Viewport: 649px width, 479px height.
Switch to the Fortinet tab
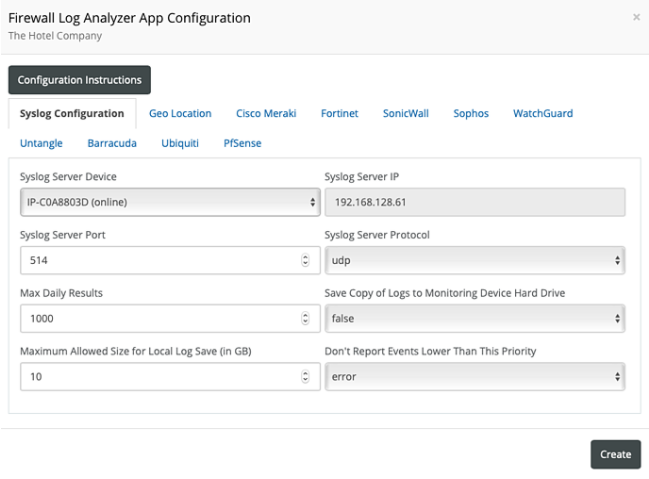[339, 113]
